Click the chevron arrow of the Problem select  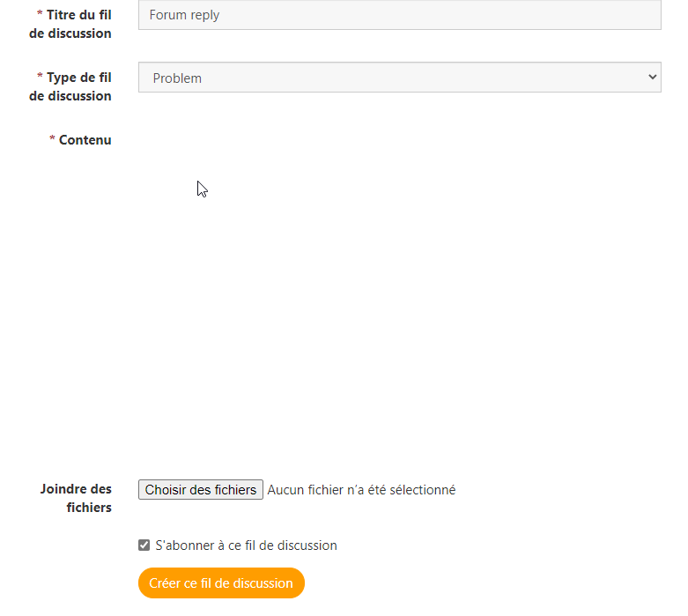(652, 78)
